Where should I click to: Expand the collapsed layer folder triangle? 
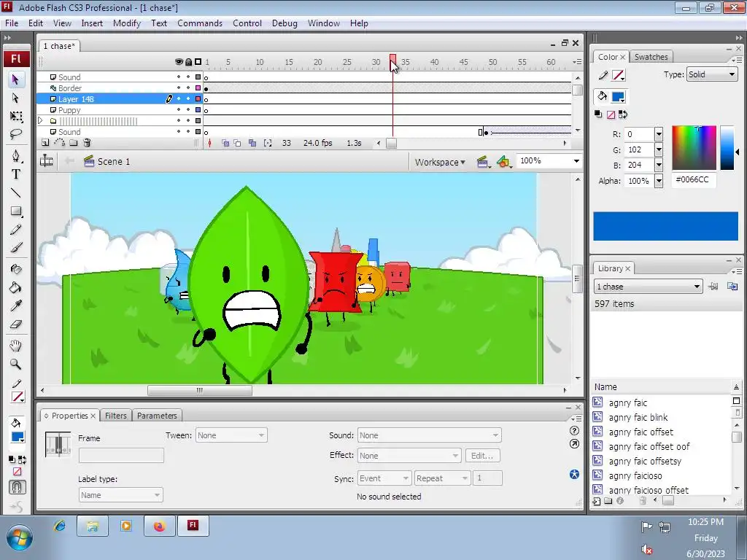click(x=41, y=121)
